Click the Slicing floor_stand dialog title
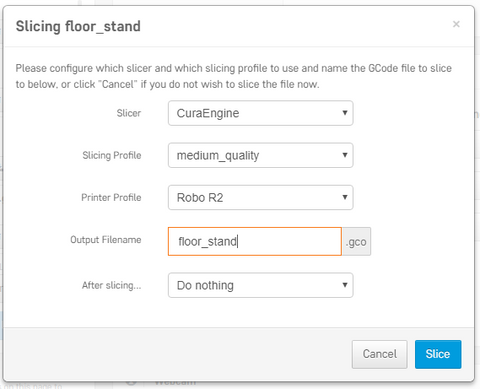Image resolution: width=480 pixels, height=389 pixels. 78,26
